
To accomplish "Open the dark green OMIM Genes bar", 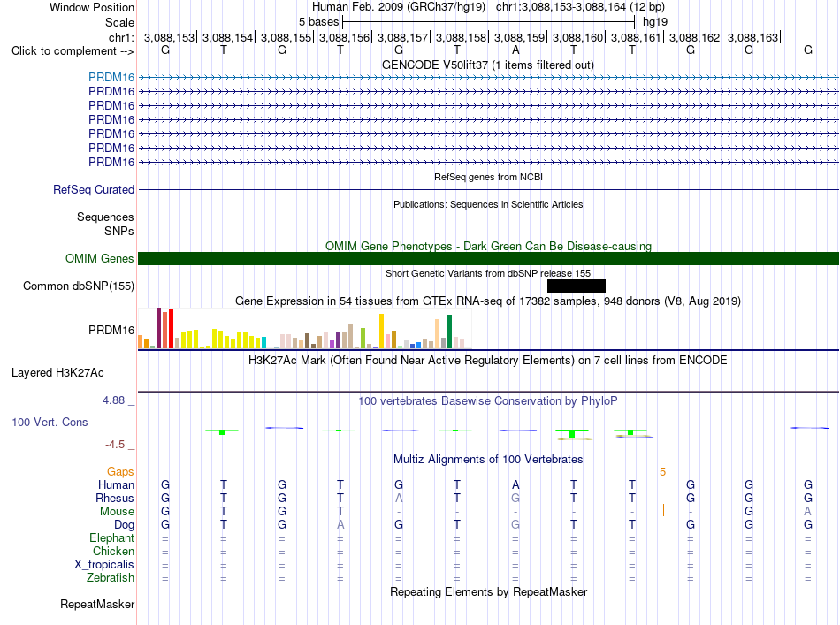I will pyautogui.click(x=488, y=259).
